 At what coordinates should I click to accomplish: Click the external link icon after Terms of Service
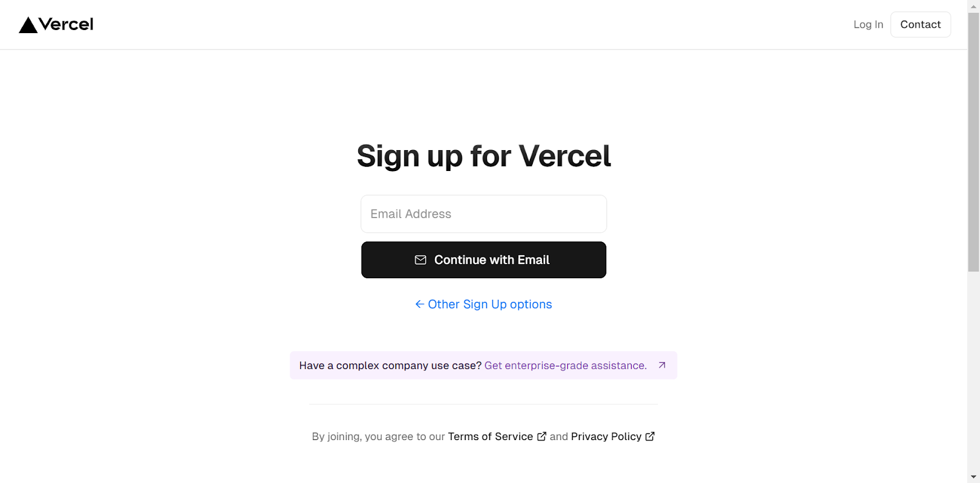tap(541, 436)
